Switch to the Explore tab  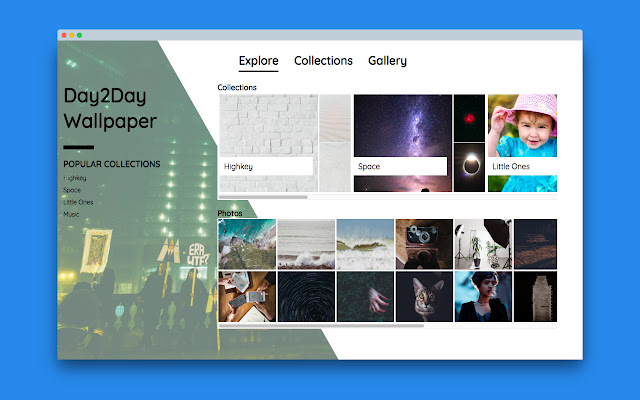(258, 61)
